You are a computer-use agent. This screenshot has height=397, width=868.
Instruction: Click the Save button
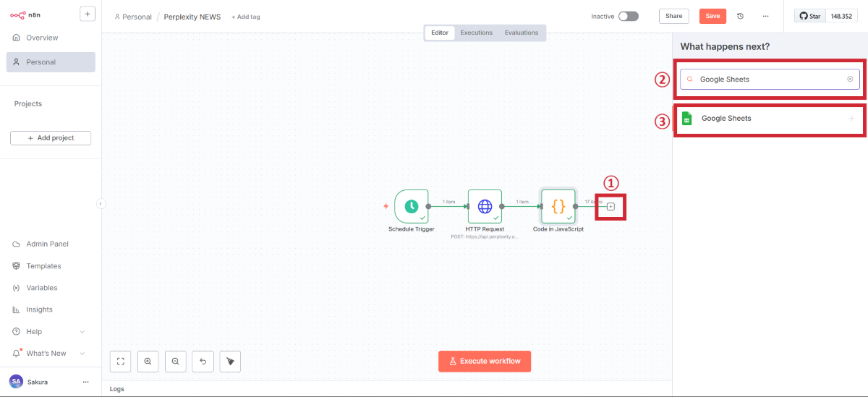[712, 16]
